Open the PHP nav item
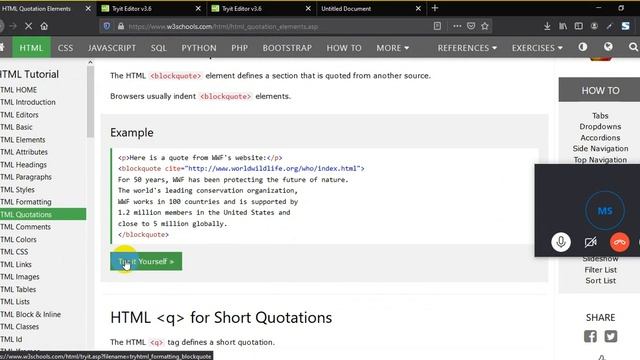640x360 pixels. point(240,48)
